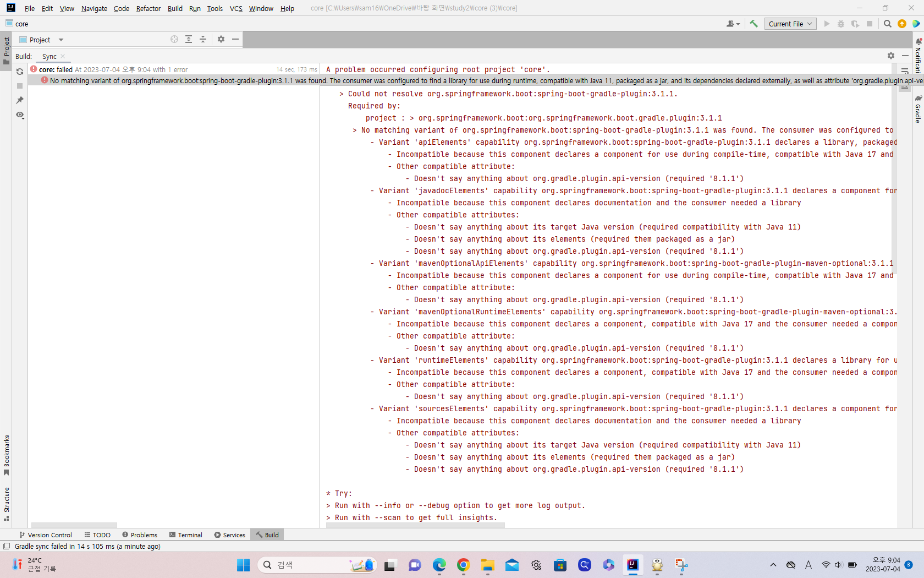Open the Version Control tool window
This screenshot has width=924, height=578.
coord(46,535)
